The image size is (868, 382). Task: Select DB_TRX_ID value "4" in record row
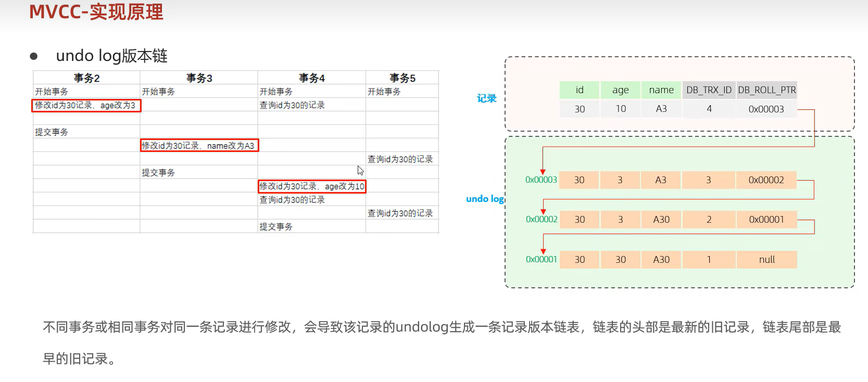point(709,109)
